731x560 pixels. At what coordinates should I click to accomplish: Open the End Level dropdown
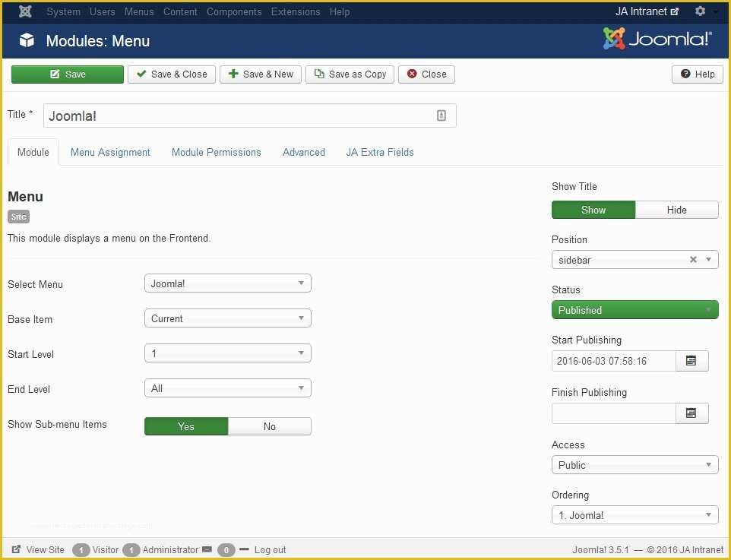click(227, 388)
